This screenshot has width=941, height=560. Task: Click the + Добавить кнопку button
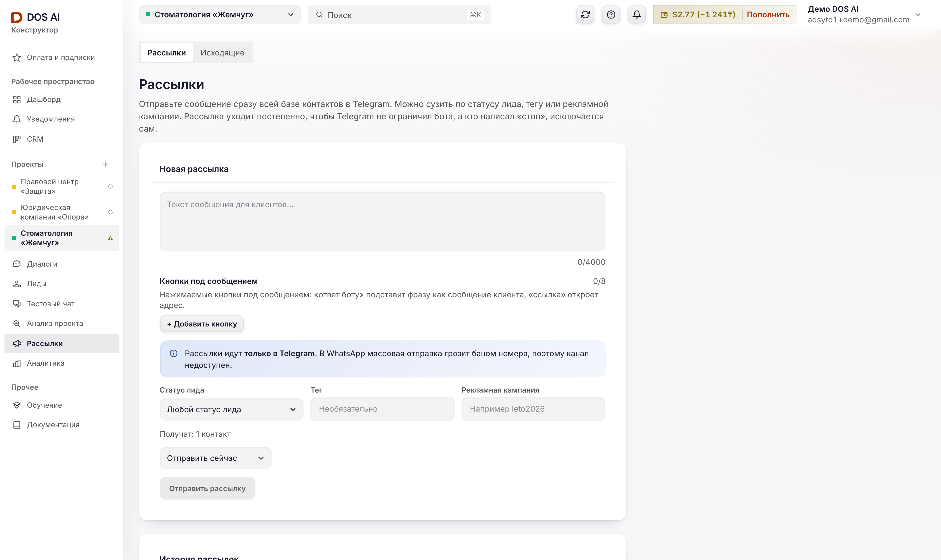point(202,324)
